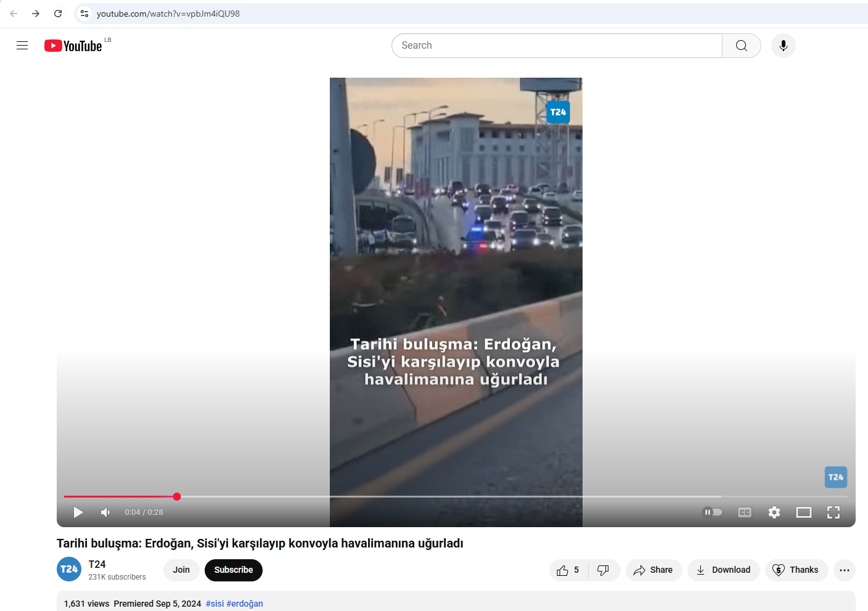
Task: Like the video with thumbs up
Action: (x=568, y=570)
